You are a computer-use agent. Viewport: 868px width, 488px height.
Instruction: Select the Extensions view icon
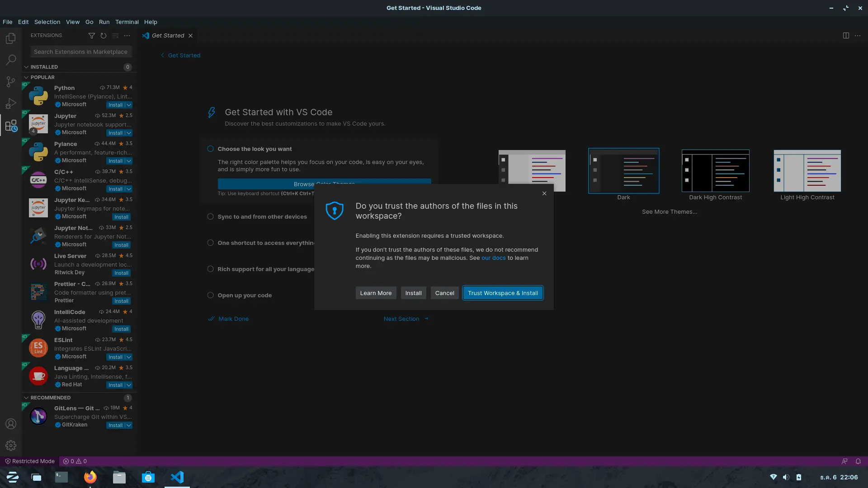click(x=11, y=126)
